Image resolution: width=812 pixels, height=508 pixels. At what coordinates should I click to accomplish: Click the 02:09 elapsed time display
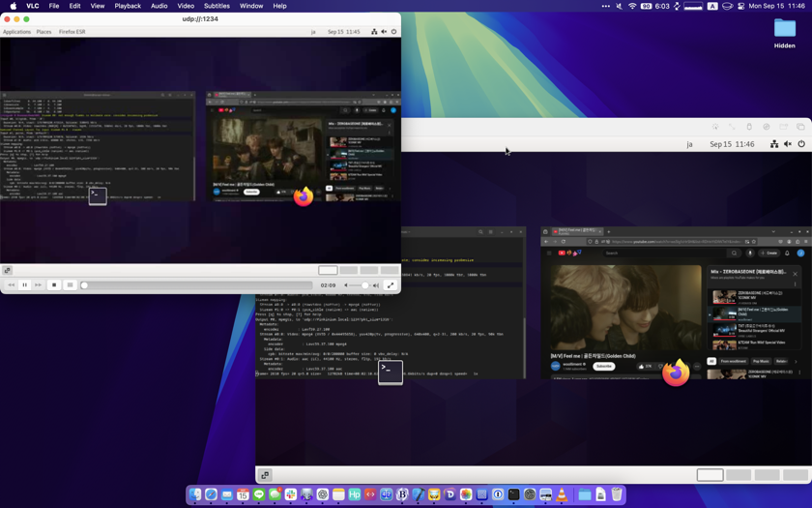[328, 285]
